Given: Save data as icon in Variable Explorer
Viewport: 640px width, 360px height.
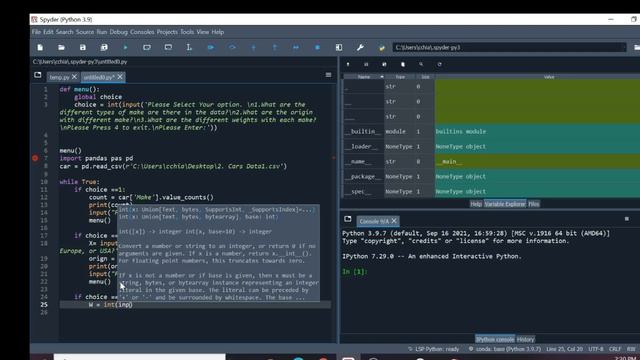Looking at the screenshot, I should [384, 64].
